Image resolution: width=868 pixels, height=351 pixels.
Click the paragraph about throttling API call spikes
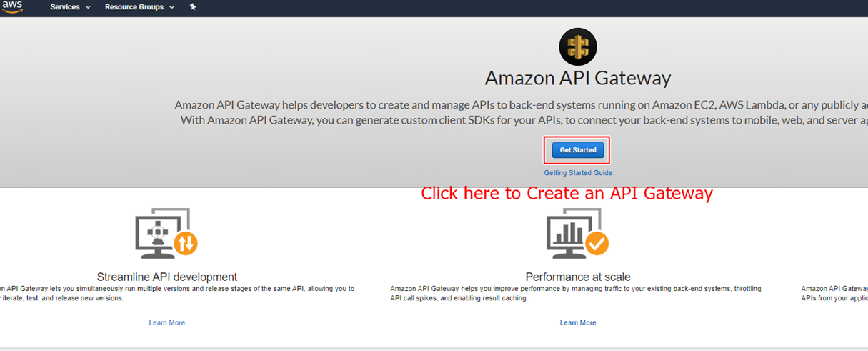(575, 293)
